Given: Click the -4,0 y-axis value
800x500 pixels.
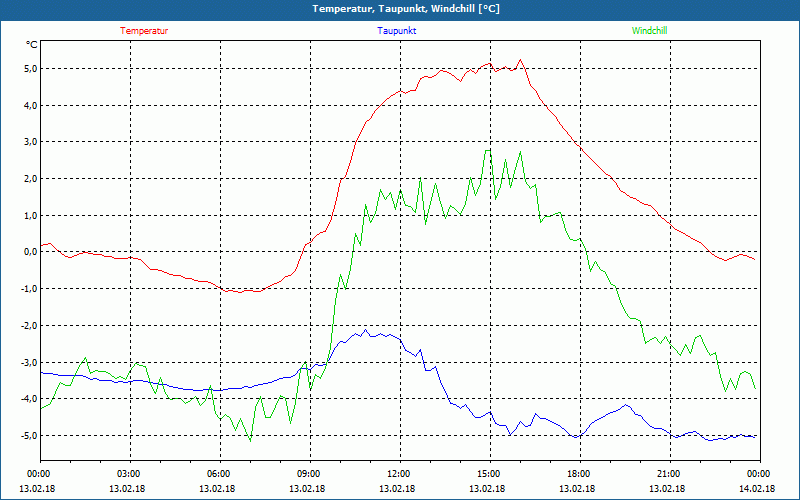Looking at the screenshot, I should point(29,398).
